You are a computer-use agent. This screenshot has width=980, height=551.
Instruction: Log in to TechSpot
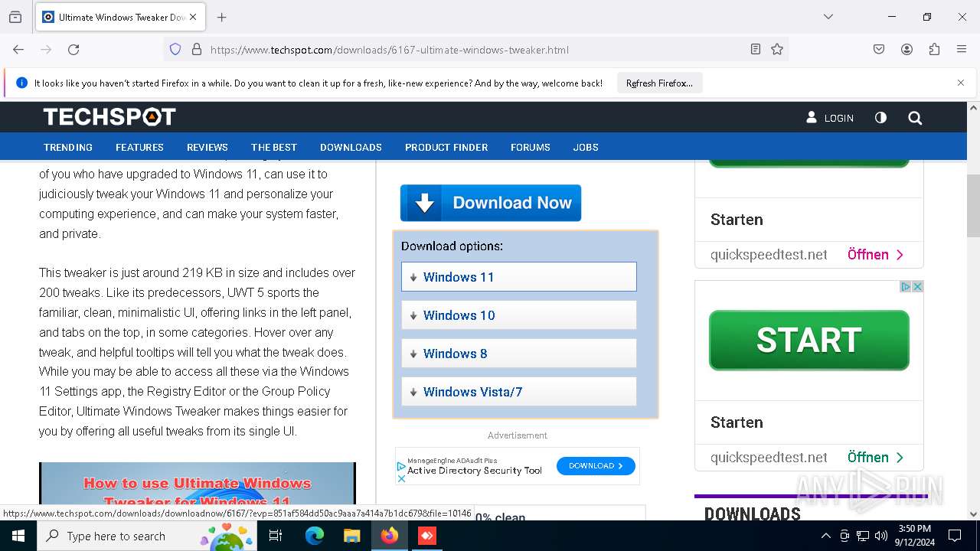pyautogui.click(x=830, y=118)
